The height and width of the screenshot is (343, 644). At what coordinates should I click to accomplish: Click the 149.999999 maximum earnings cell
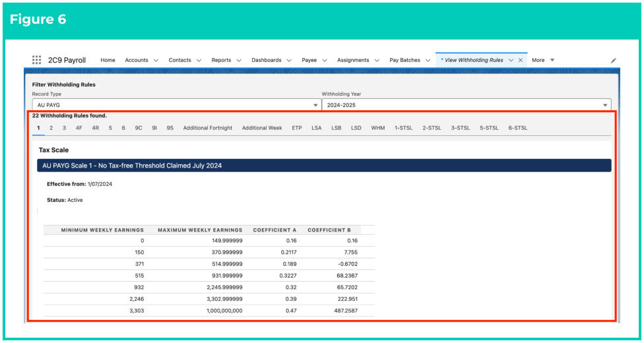[226, 241]
